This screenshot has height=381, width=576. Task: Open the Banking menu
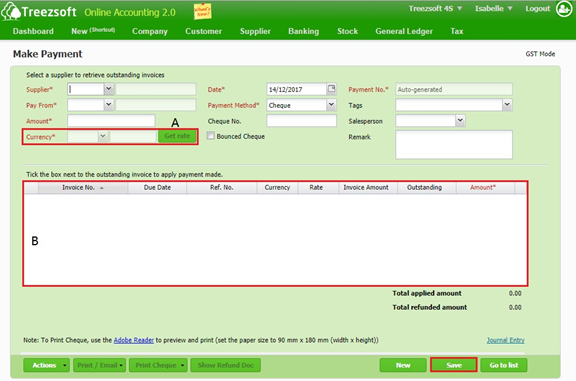click(x=303, y=31)
